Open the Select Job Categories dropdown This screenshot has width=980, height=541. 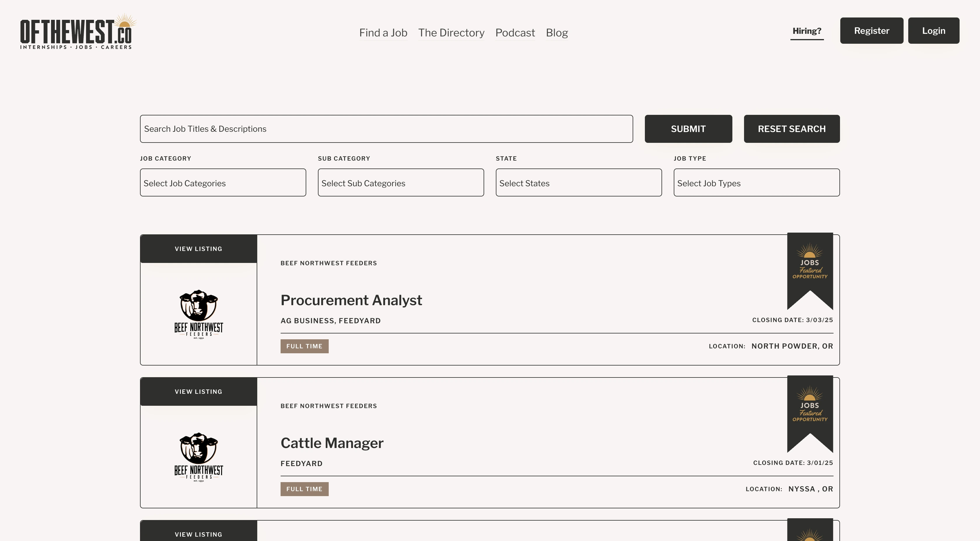[x=223, y=183]
